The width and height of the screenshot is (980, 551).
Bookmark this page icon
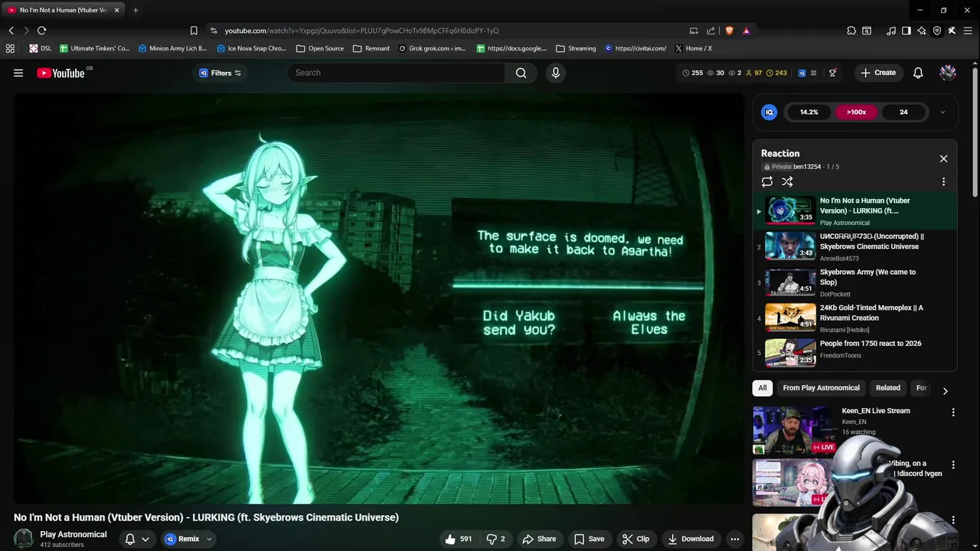pyautogui.click(x=194, y=31)
